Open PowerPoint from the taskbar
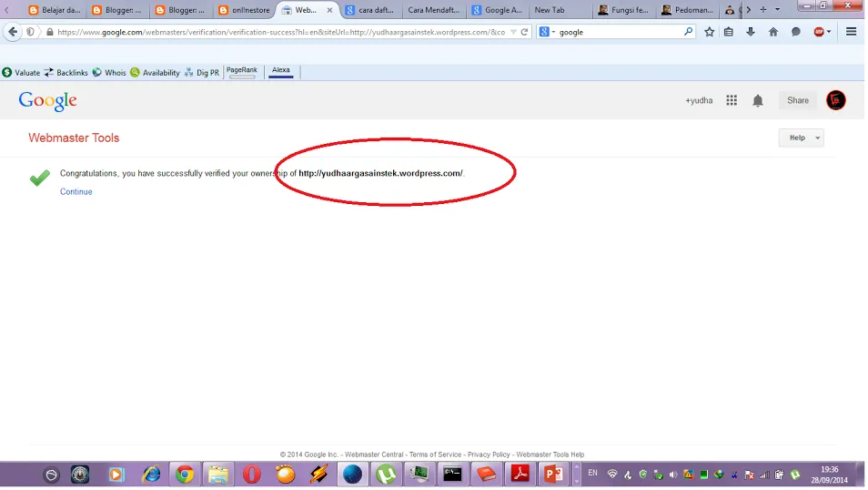This screenshot has height=490, width=868. click(x=553, y=475)
